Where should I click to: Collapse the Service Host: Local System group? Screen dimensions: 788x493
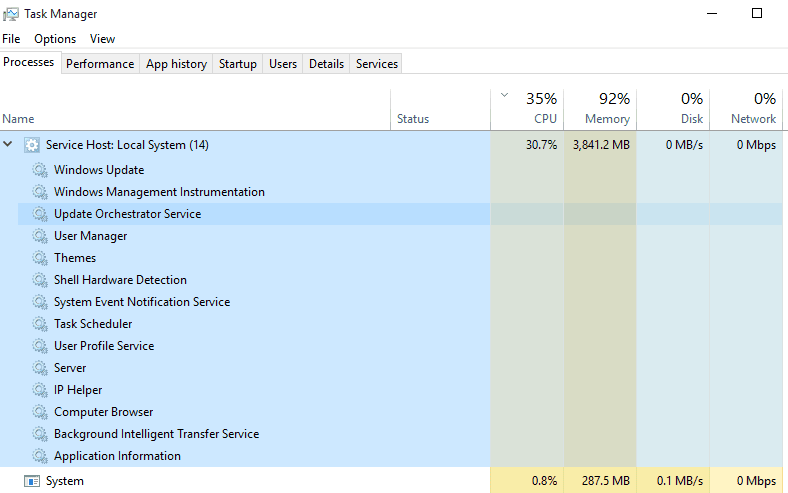pos(8,145)
